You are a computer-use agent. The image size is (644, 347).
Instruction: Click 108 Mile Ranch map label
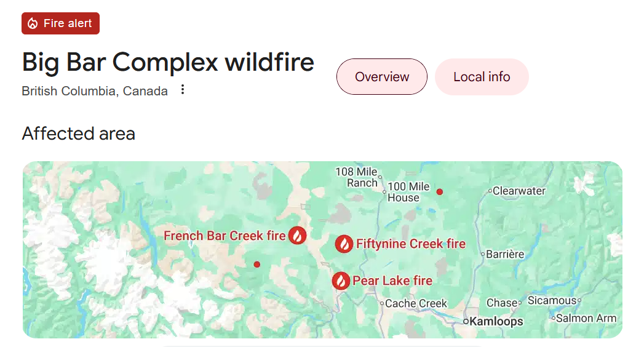tap(357, 177)
